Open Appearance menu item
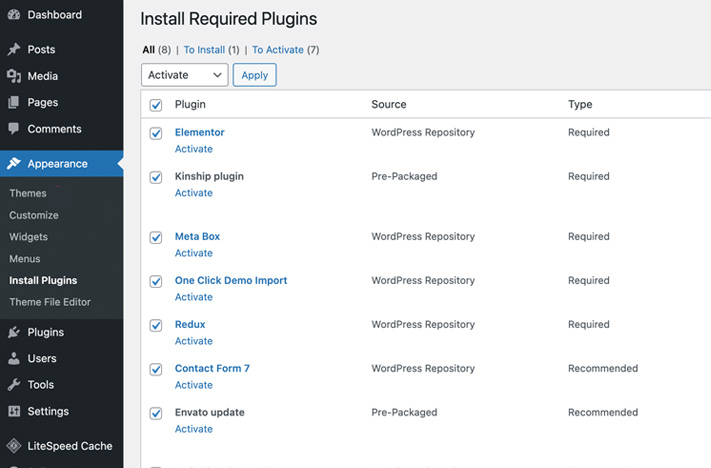 tap(62, 163)
